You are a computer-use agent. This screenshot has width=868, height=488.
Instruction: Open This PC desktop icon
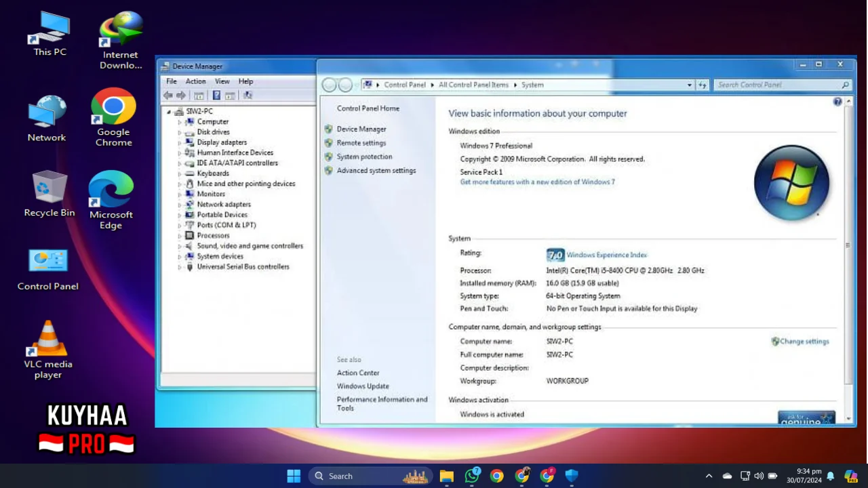50,34
